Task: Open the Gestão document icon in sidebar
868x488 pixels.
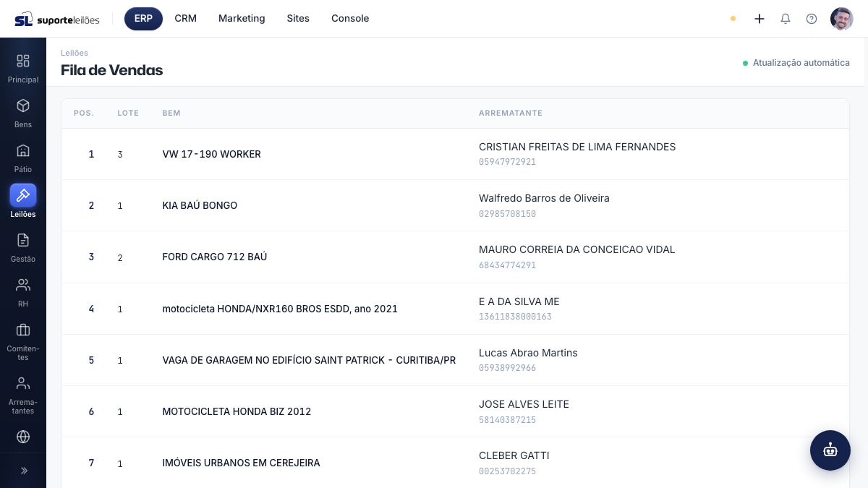Action: (x=23, y=240)
